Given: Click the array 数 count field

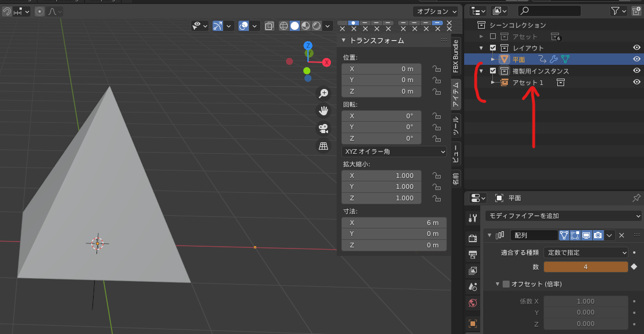Looking at the screenshot, I should (585, 267).
